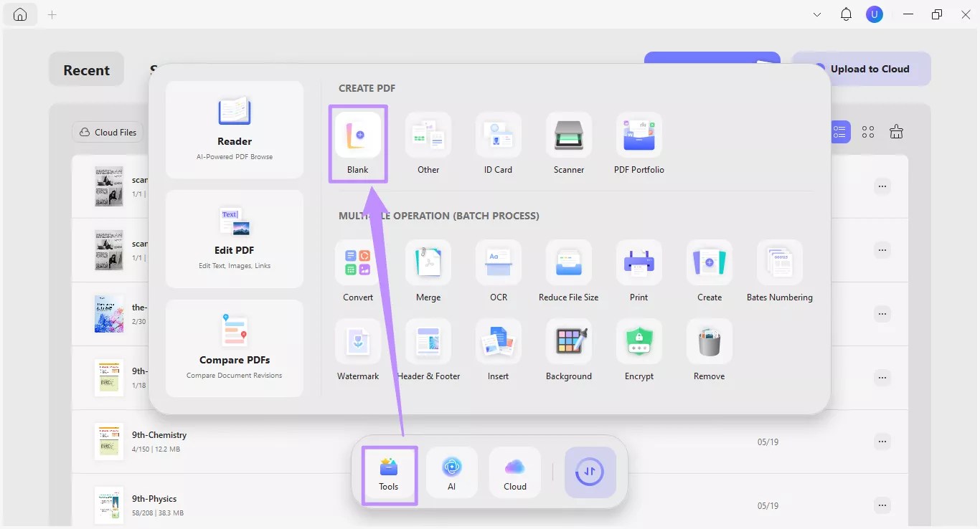Viewport: 980px width, 529px height.
Task: Create a Blank PDF
Action: 358,143
